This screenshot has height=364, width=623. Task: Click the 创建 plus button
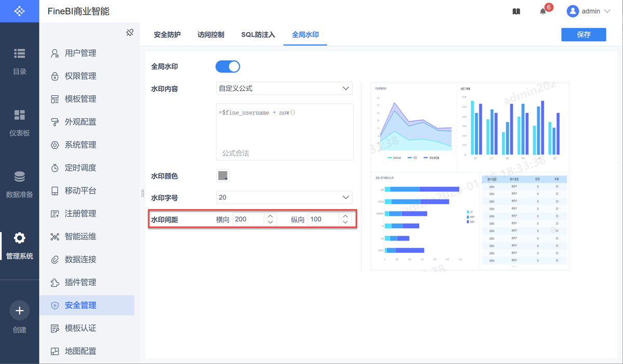point(19,311)
